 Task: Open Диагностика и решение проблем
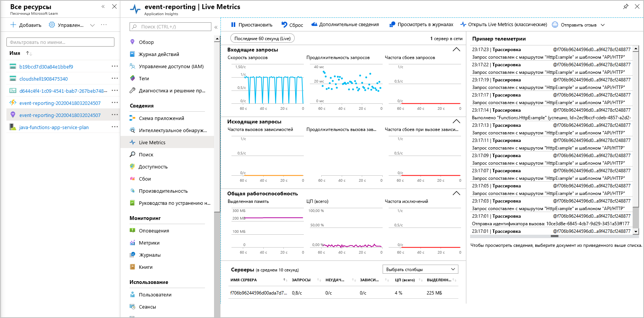[x=172, y=90]
